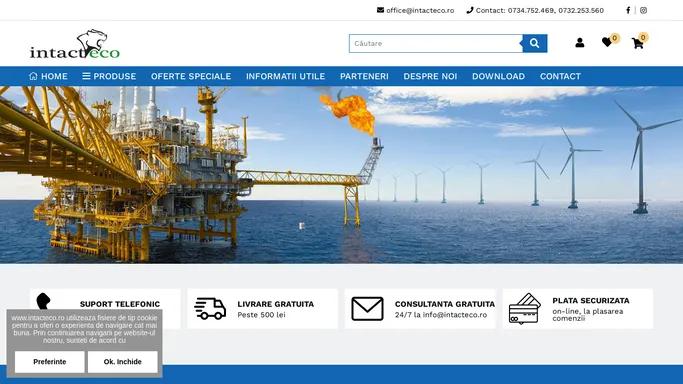Open the DOWNLOAD menu item
Image resolution: width=683 pixels, height=384 pixels.
498,76
